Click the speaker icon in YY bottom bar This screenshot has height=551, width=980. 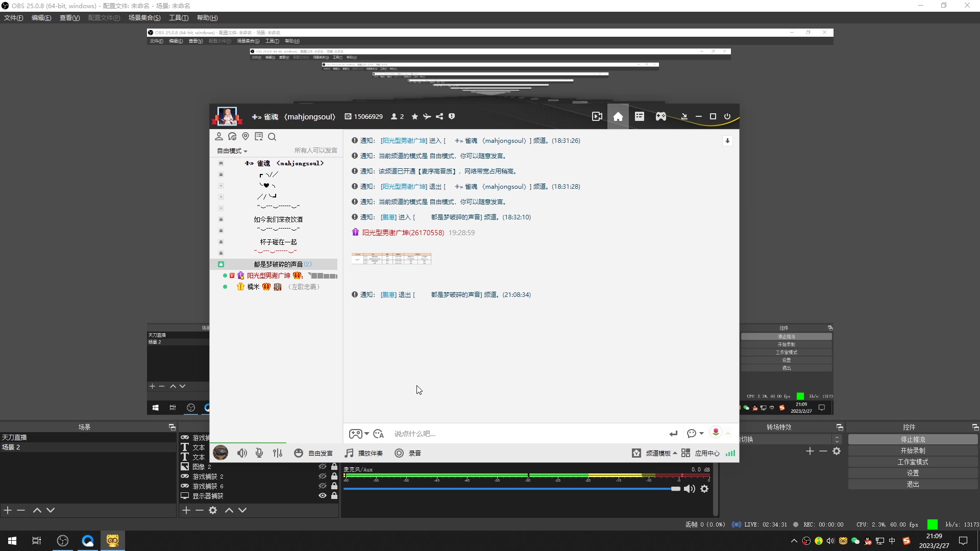242,453
